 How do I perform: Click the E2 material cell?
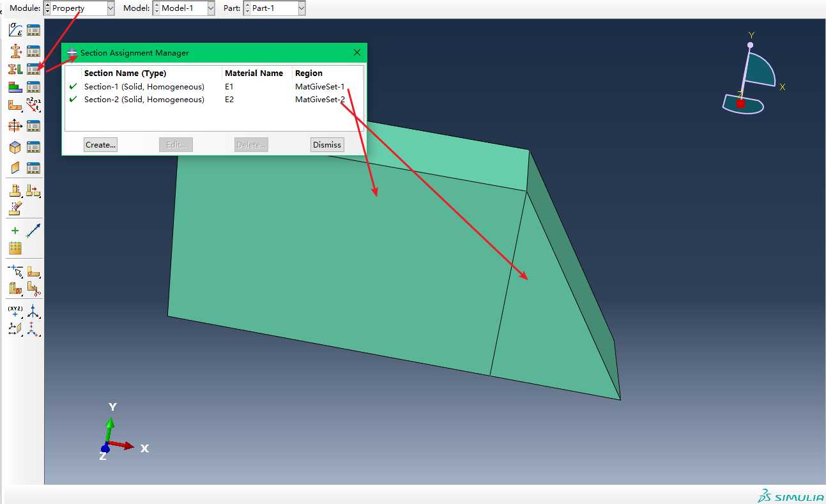click(229, 100)
